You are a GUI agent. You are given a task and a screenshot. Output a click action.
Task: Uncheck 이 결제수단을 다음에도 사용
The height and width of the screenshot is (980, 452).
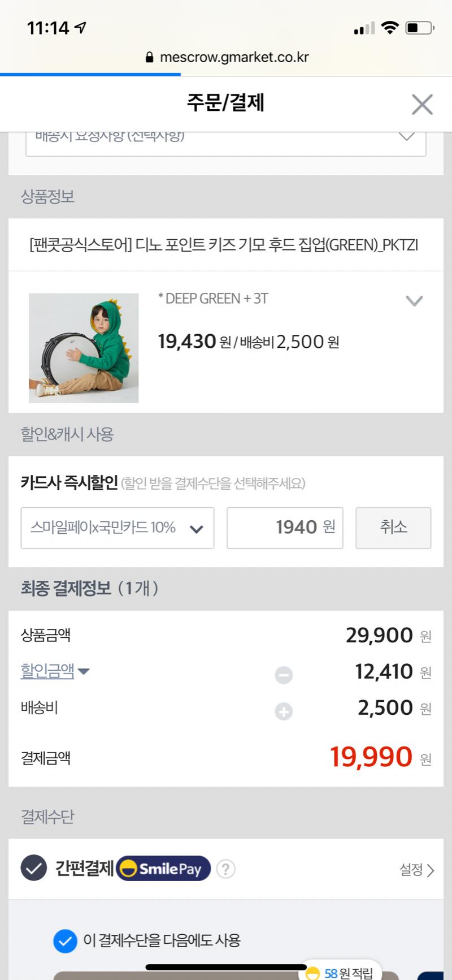(x=65, y=941)
